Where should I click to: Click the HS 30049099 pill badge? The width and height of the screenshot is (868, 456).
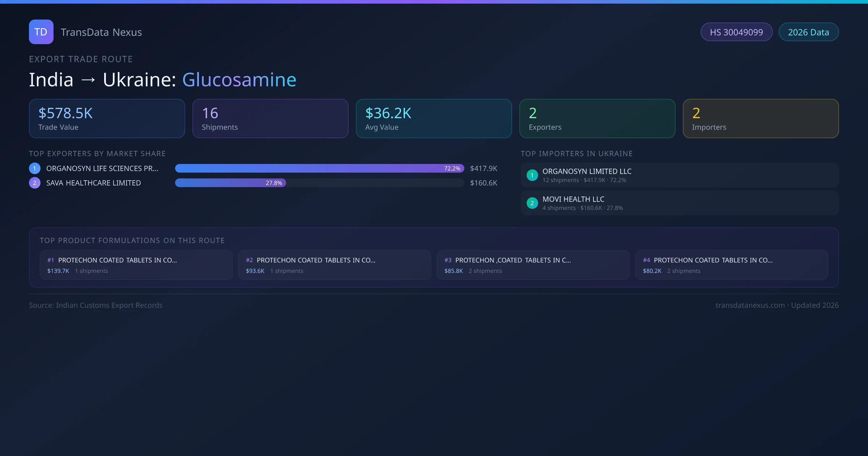pos(736,32)
